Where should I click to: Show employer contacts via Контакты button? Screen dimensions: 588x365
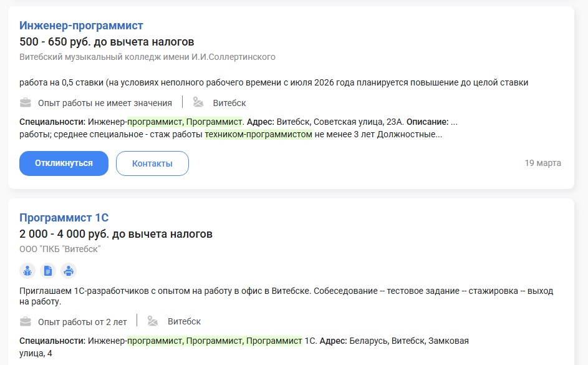tap(152, 163)
